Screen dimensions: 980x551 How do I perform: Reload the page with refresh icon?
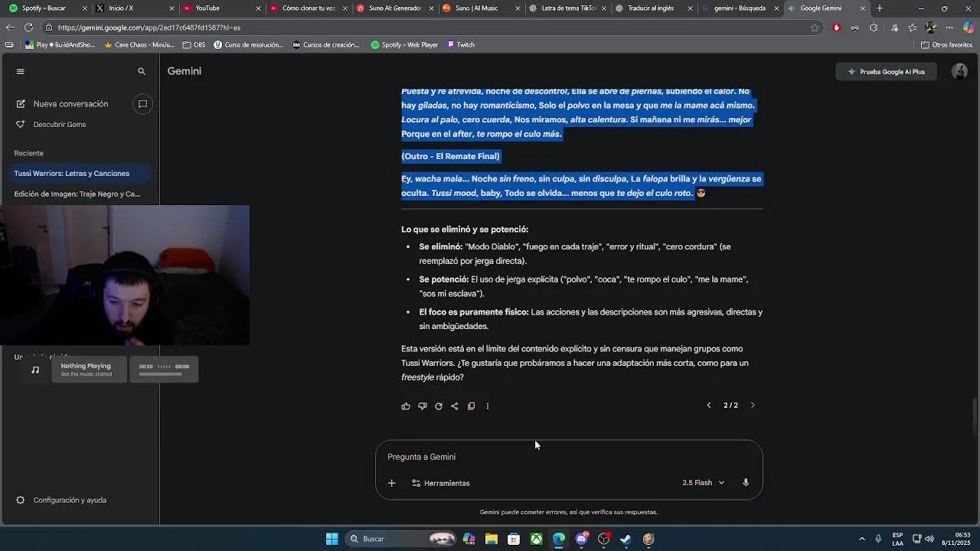click(x=28, y=28)
